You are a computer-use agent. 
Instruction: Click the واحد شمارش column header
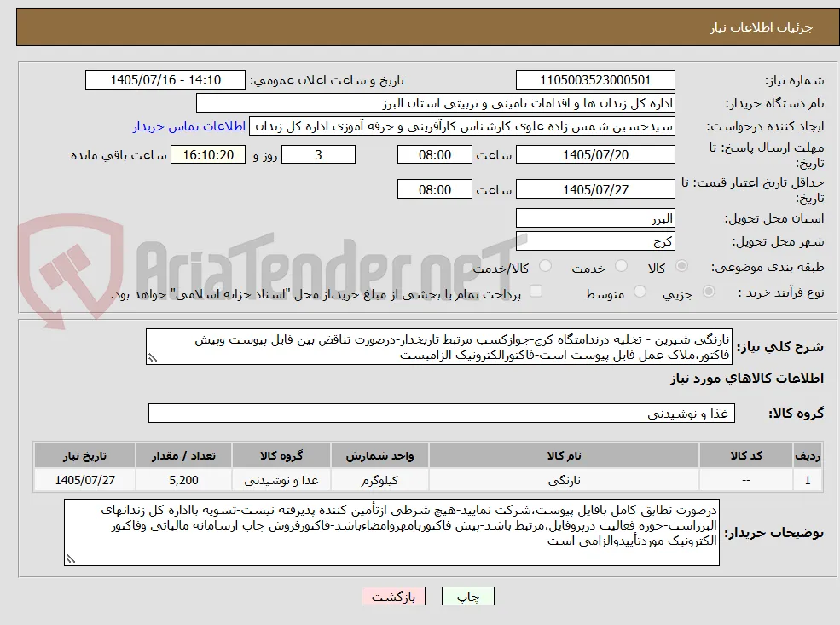click(x=379, y=456)
